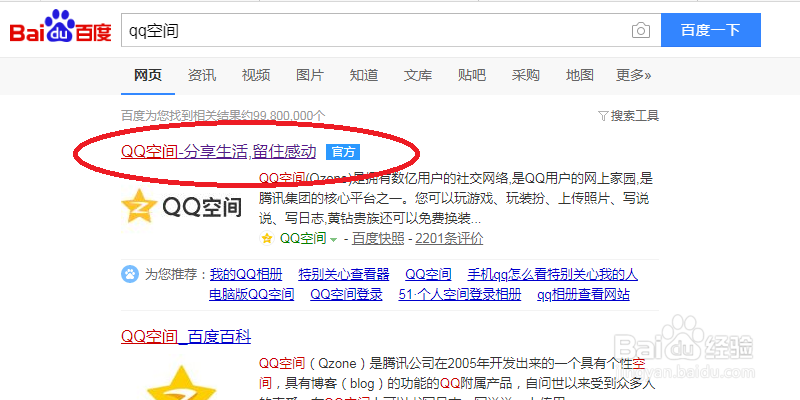The width and height of the screenshot is (800, 400).
Task: Click the 搜索工具 text
Action: (635, 116)
